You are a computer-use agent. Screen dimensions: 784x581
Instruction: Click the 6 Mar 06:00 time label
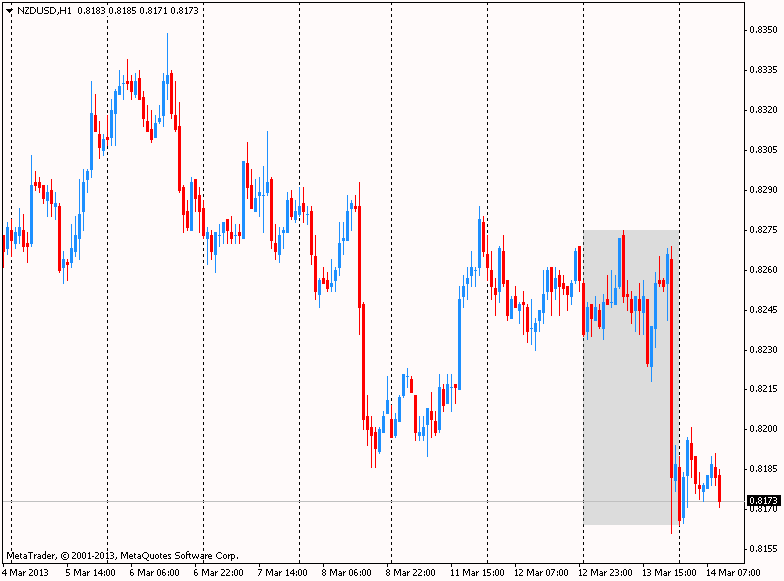(x=154, y=572)
